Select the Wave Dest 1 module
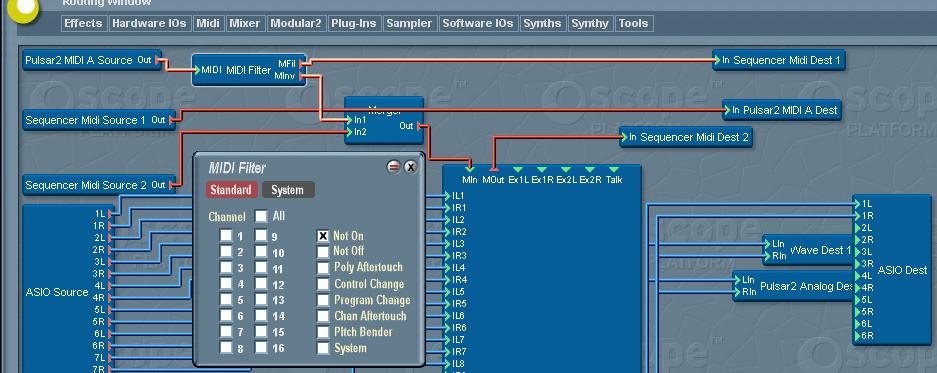937x373 pixels. tap(808, 250)
